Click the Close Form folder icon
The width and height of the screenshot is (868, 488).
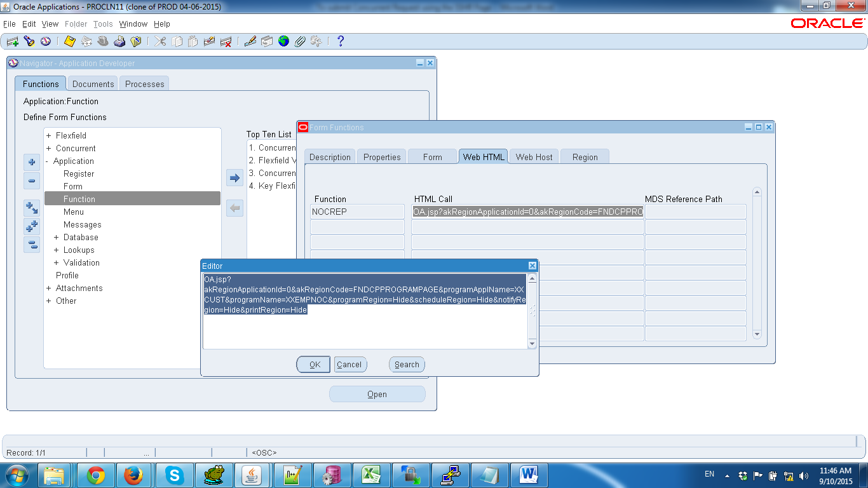(x=135, y=41)
